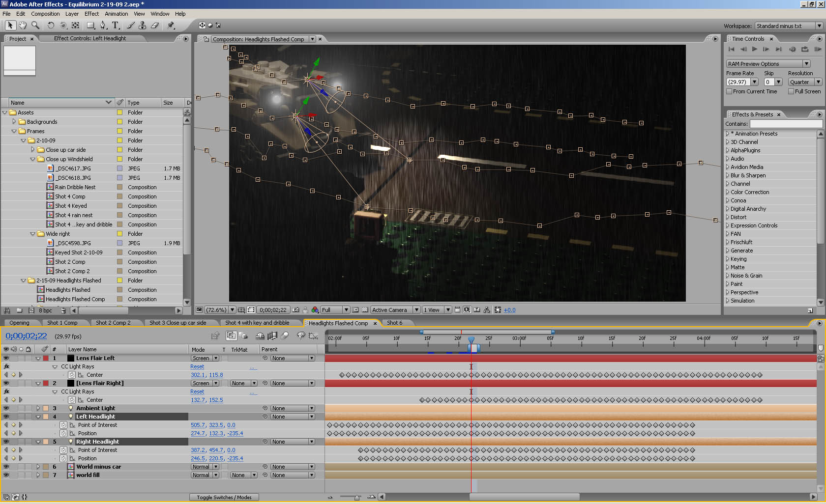Select the Pan Behind tool

(76, 25)
